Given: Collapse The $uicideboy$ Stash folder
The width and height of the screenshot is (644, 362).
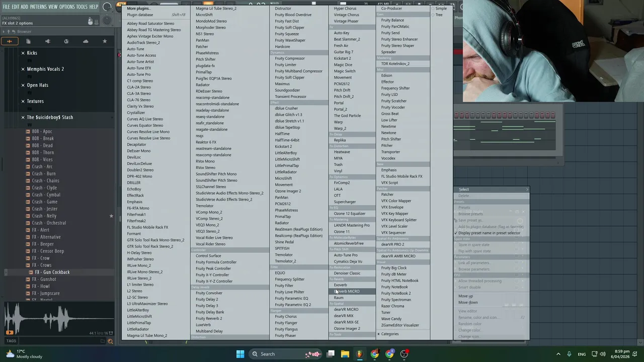Looking at the screenshot, I should (23, 117).
